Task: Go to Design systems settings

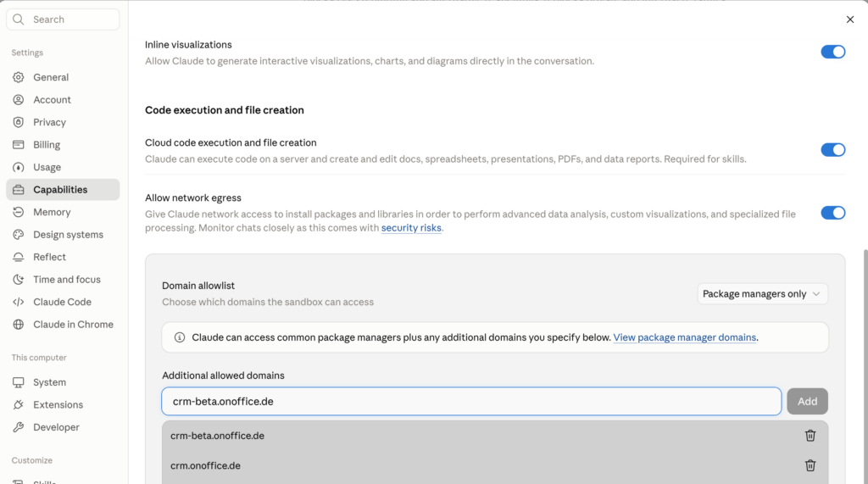Action: [x=63, y=234]
